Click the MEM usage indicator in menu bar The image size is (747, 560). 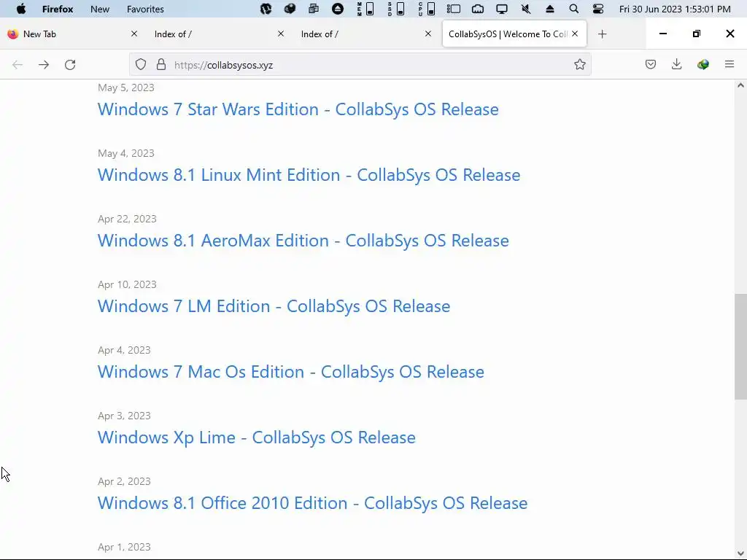pos(365,9)
